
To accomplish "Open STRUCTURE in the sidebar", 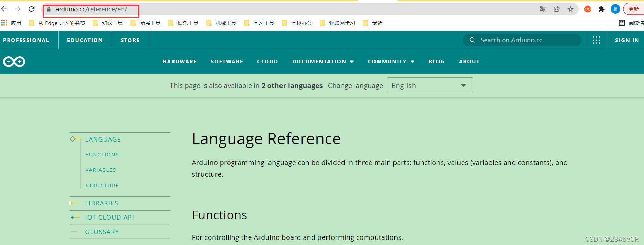I will (102, 186).
